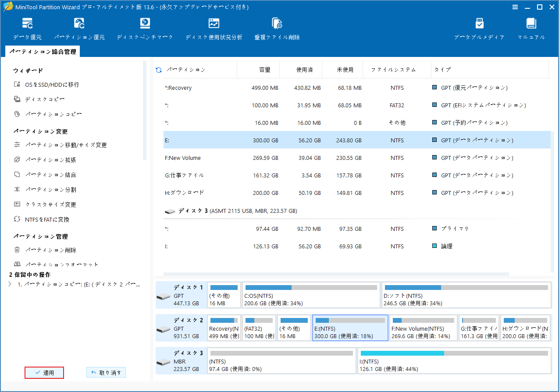
Task: Choose パーティション移動/サイズ変更
Action: (61, 145)
